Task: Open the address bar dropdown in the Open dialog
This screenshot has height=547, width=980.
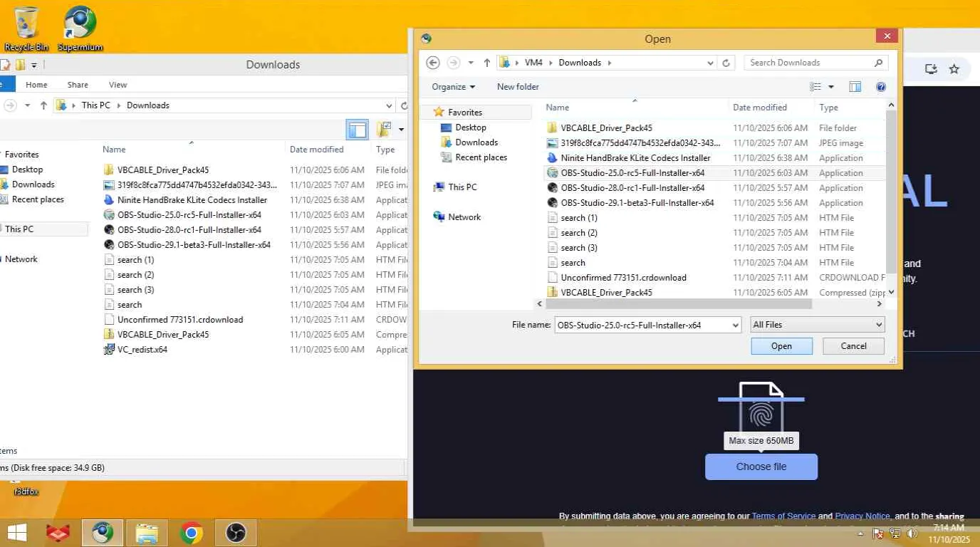Action: coord(710,63)
